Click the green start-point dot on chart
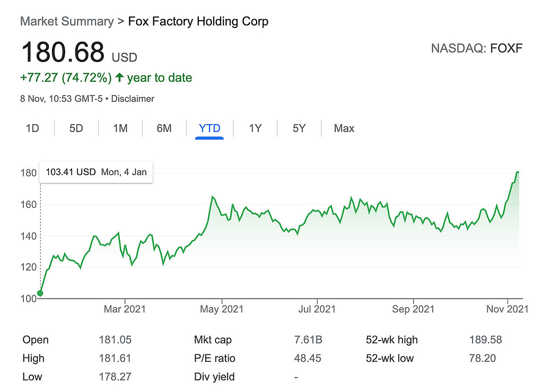The image size is (543, 392). coord(40,293)
